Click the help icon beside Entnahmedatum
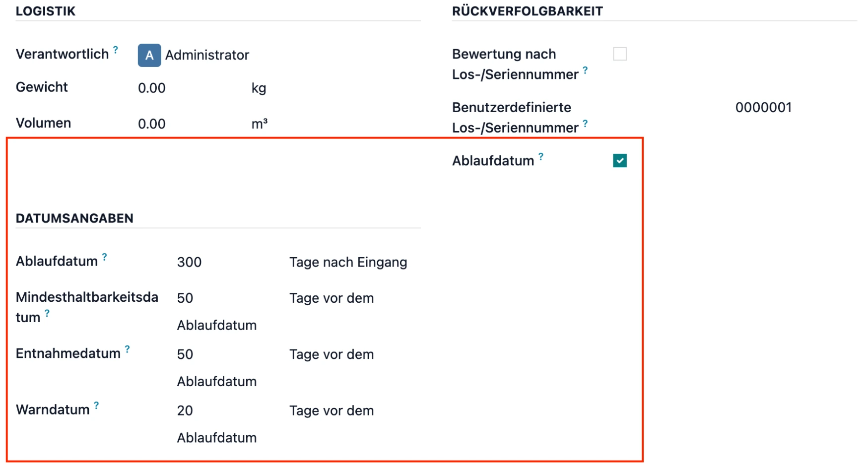This screenshot has height=473, width=868. [x=127, y=348]
